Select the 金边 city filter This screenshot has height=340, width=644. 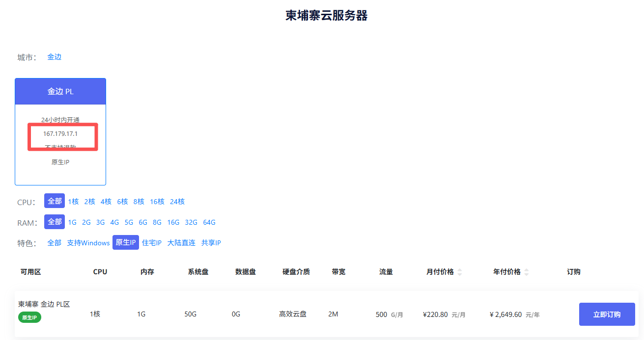[54, 57]
